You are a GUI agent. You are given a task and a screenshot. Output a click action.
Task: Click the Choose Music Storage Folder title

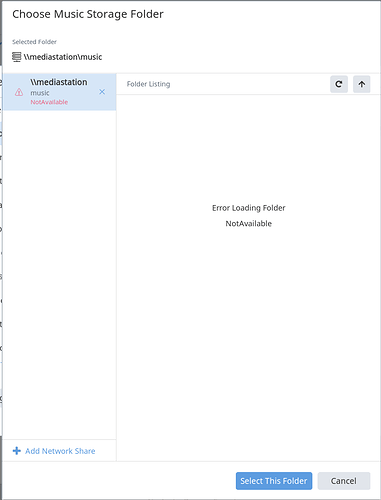tap(88, 14)
